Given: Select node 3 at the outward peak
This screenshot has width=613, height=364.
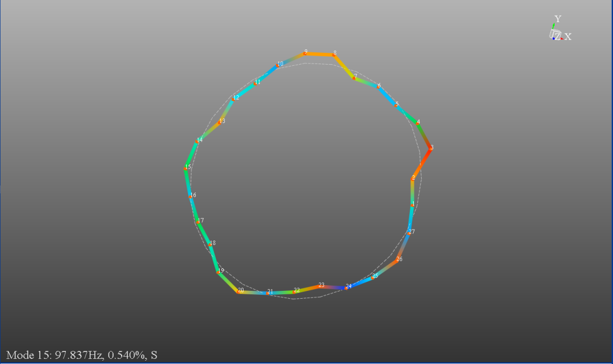Looking at the screenshot, I should (431, 148).
